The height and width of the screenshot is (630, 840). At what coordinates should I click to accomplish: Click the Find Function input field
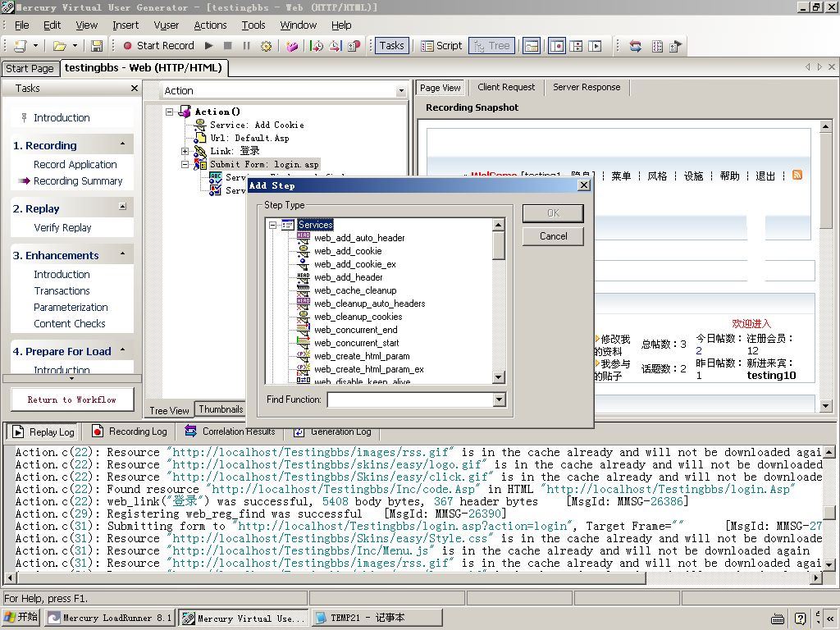tap(410, 399)
